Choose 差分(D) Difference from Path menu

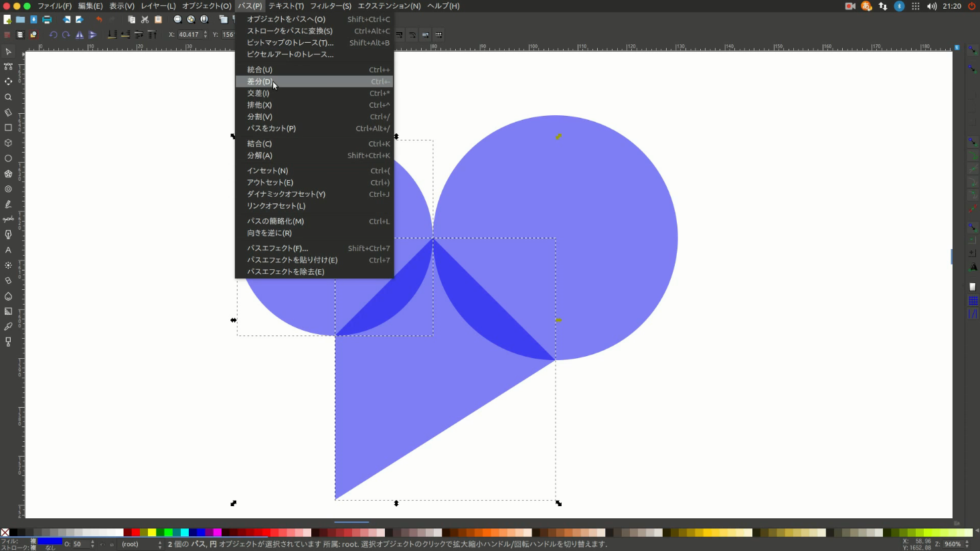click(x=314, y=82)
